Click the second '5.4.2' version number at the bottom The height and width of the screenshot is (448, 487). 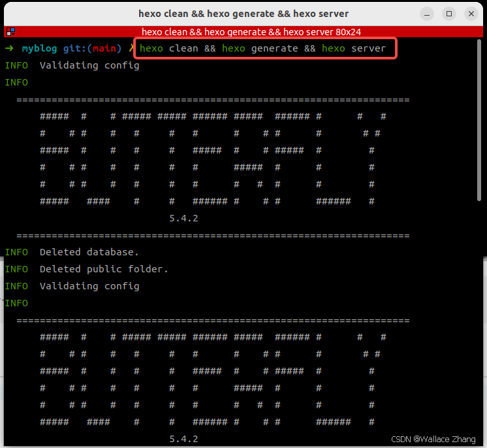point(183,439)
